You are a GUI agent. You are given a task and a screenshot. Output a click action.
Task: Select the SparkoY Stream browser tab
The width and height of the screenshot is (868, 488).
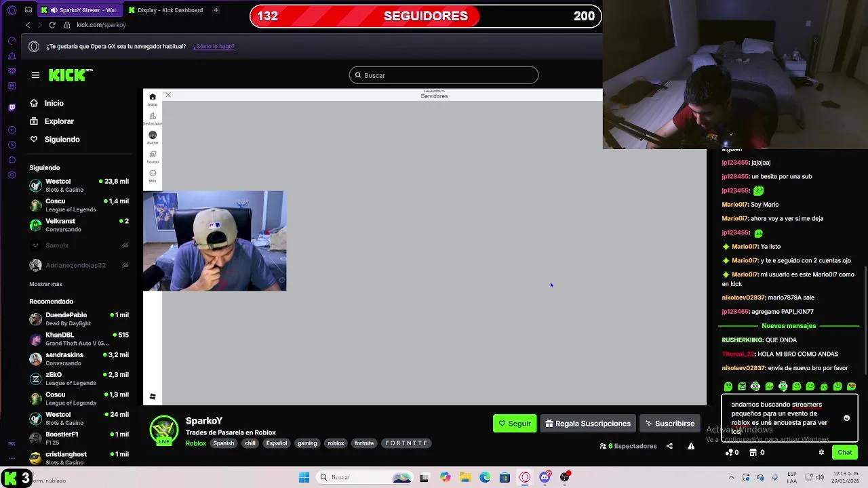coord(79,10)
